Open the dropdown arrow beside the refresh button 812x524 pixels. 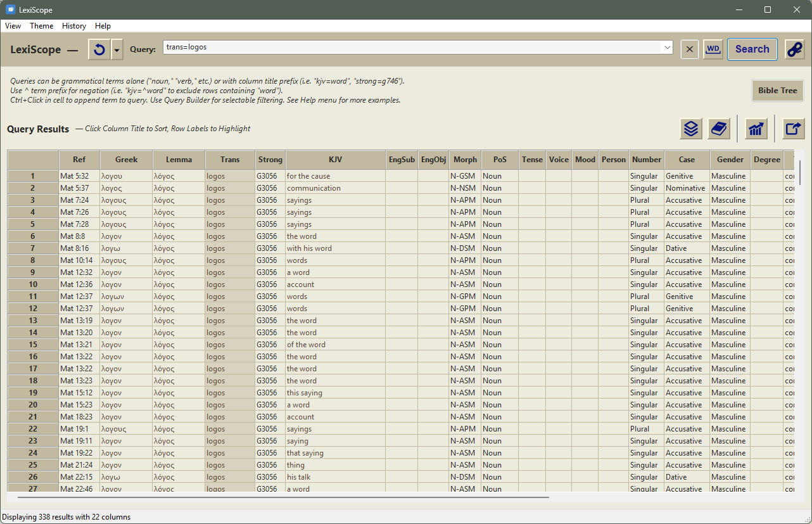[x=117, y=49]
